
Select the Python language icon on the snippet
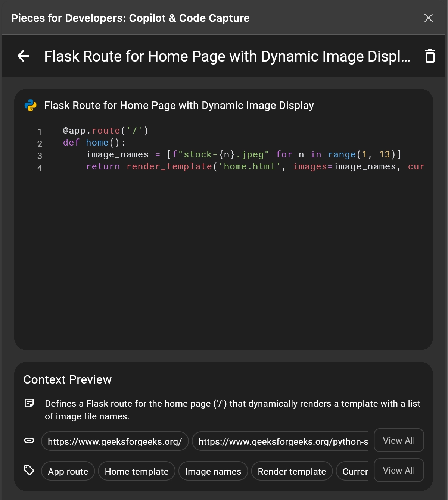pyautogui.click(x=30, y=105)
